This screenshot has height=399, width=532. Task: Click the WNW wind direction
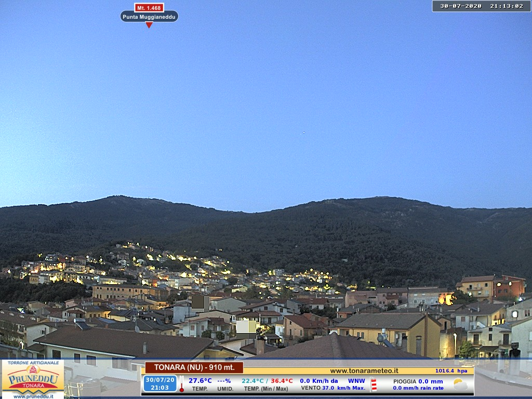[356, 381]
